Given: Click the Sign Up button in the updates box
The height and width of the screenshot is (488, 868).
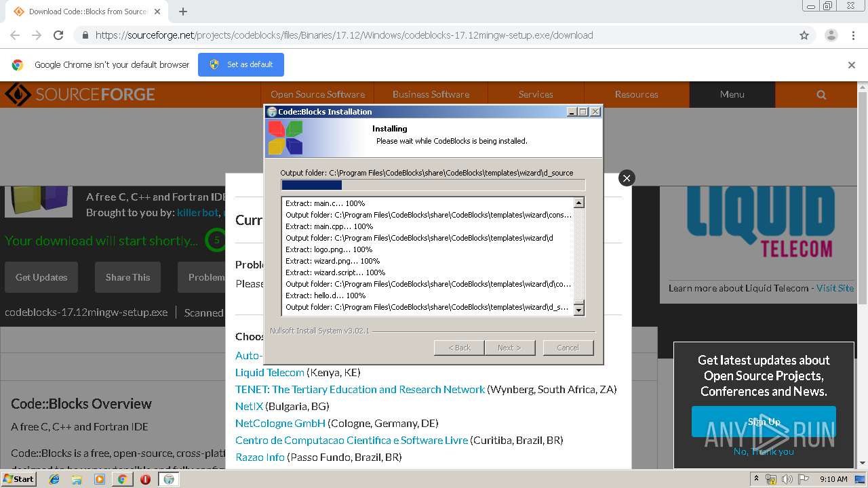Looking at the screenshot, I should (x=764, y=422).
